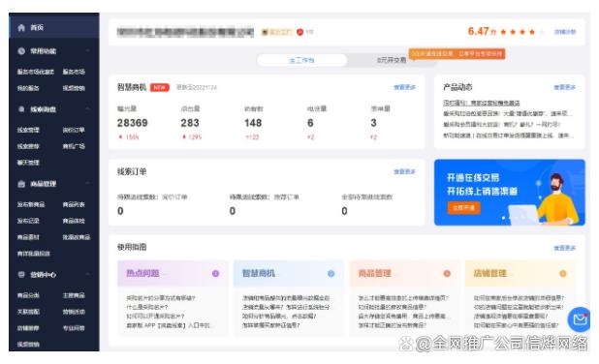Image resolution: width=599 pixels, height=364 pixels.
Task: Click the NEW badge beside 智慧商机 title
Action: pyautogui.click(x=160, y=87)
